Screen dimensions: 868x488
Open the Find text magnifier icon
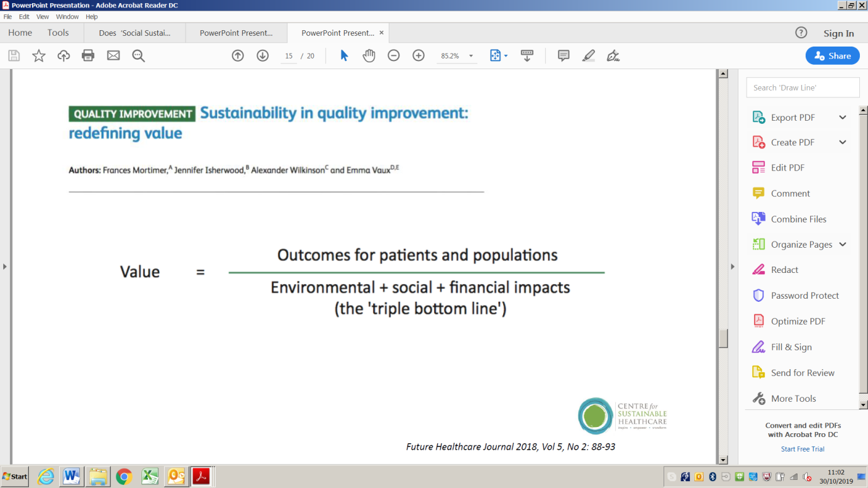point(138,56)
